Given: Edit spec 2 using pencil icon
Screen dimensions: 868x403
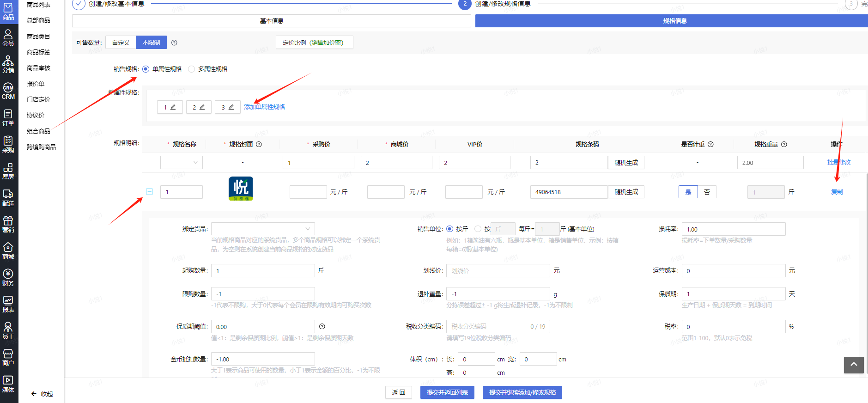Looking at the screenshot, I should 202,107.
